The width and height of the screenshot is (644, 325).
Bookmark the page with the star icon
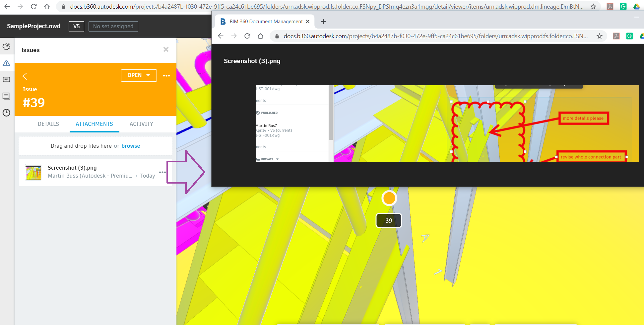[600, 37]
